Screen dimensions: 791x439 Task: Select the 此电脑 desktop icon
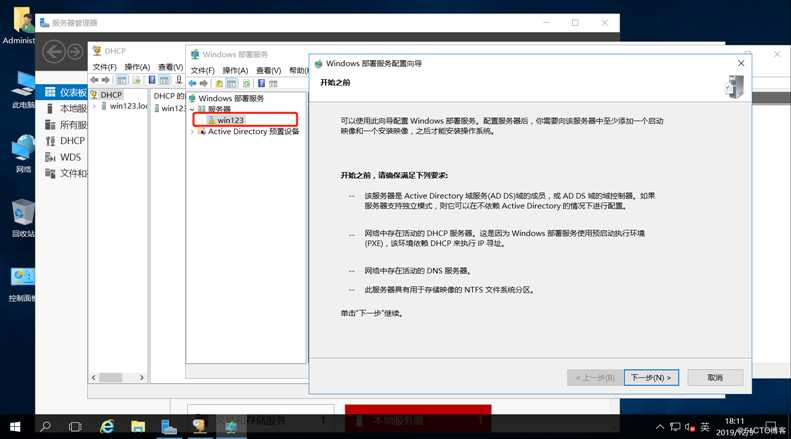[x=22, y=90]
